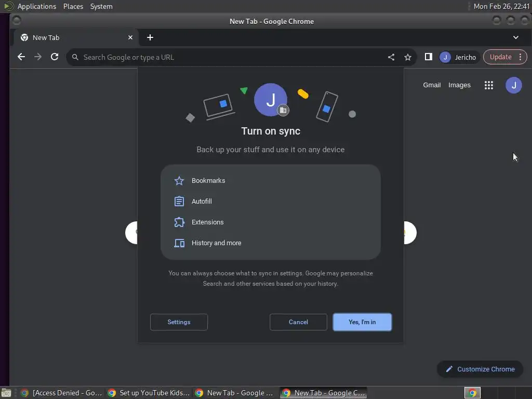Close the New Tab tab

(130, 37)
